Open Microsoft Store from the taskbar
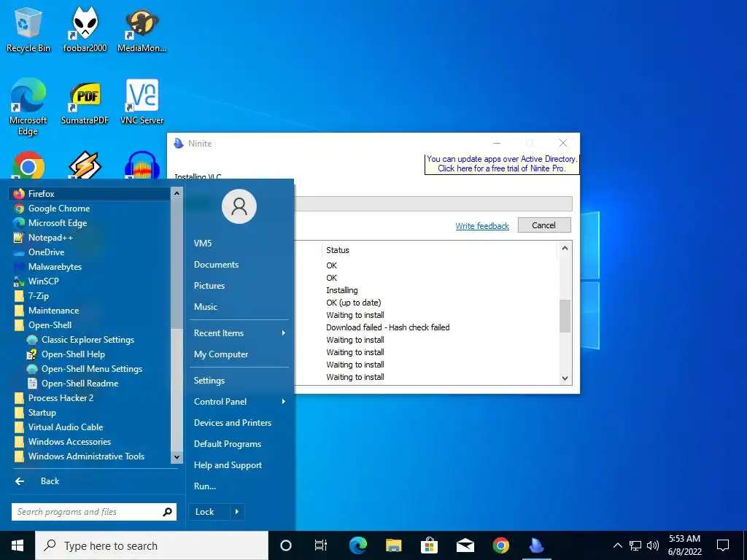 [x=429, y=545]
